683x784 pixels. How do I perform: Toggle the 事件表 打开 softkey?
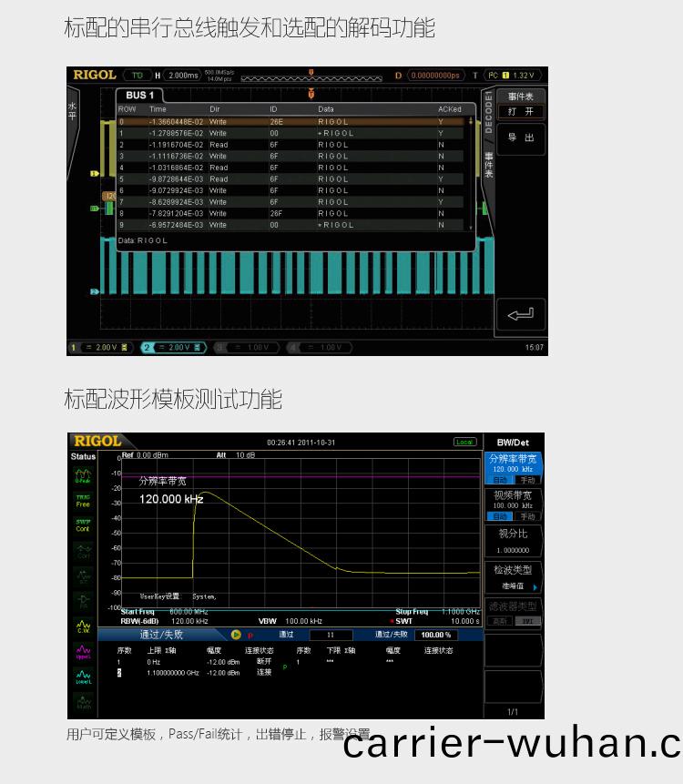pos(520,105)
